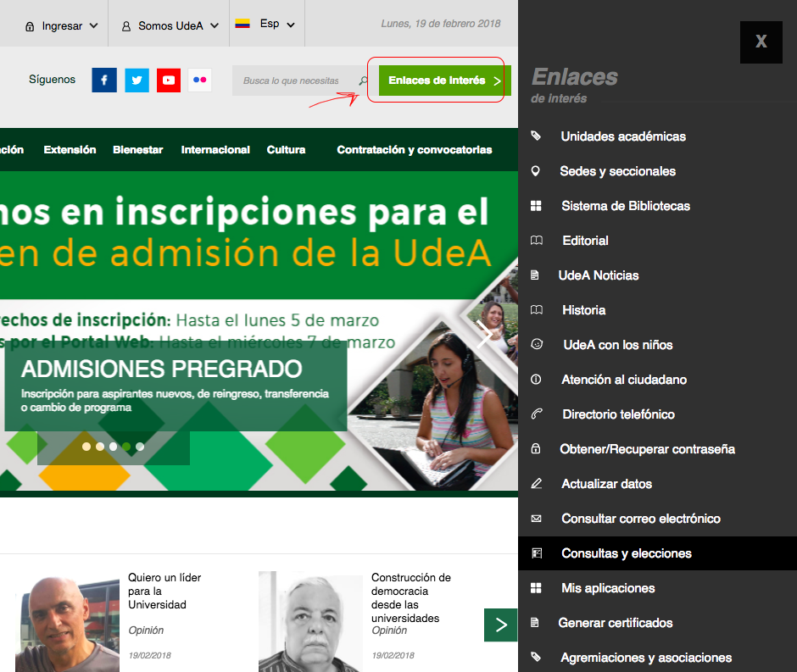Click the book icon beside Historia
Image resolution: width=797 pixels, height=672 pixels.
point(536,310)
